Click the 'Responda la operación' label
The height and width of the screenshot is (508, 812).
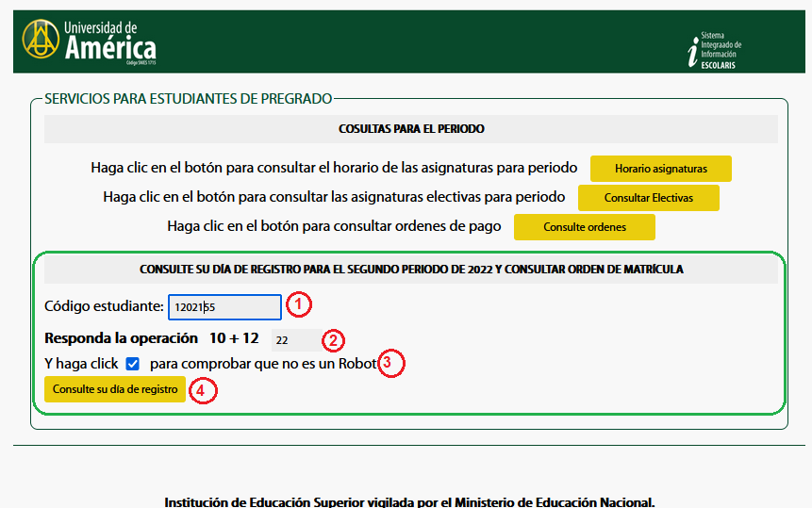pos(121,338)
